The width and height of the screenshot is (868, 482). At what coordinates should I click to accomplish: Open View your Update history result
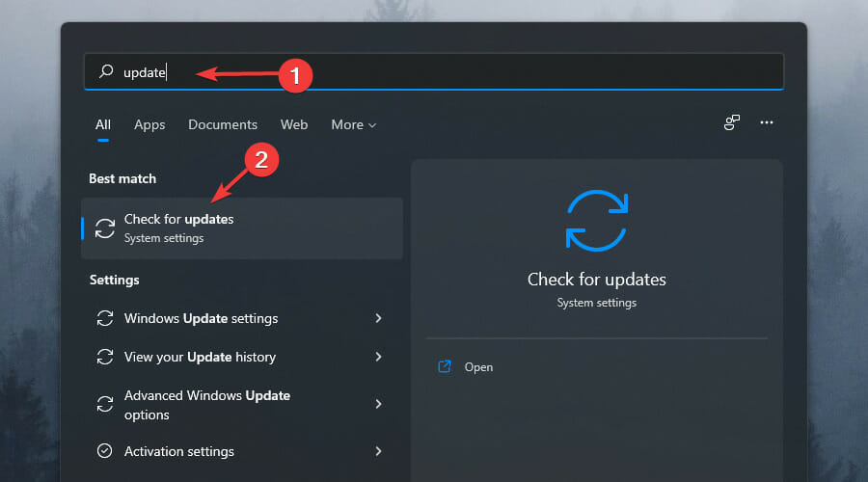pos(242,357)
